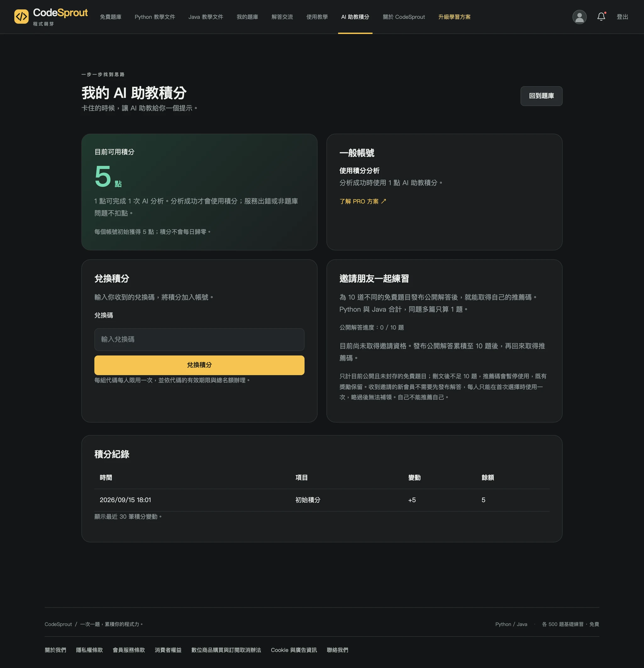Screen dimensions: 644x668
Task: Open Cookie 與廣告資訊 footer link
Action: [294, 650]
